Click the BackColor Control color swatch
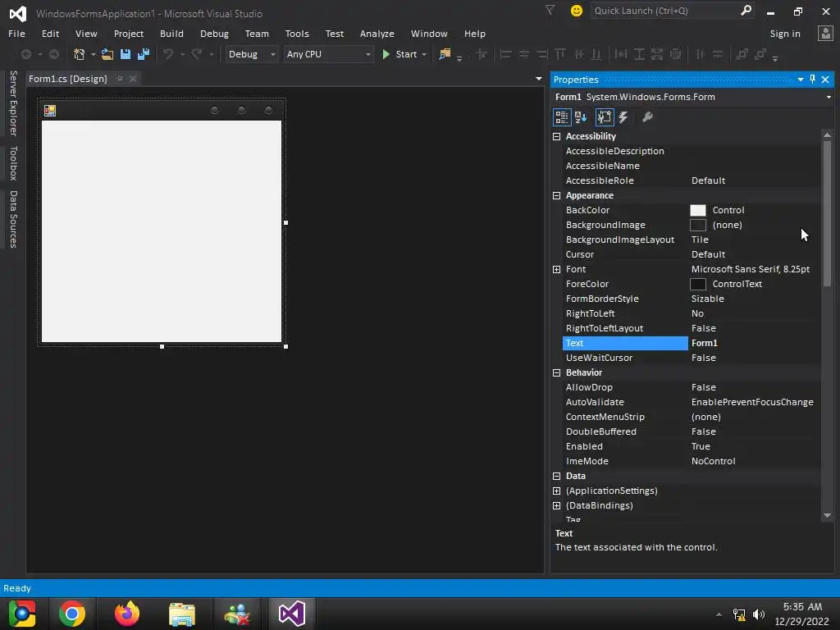Screen dimensions: 840x630 click(x=697, y=210)
